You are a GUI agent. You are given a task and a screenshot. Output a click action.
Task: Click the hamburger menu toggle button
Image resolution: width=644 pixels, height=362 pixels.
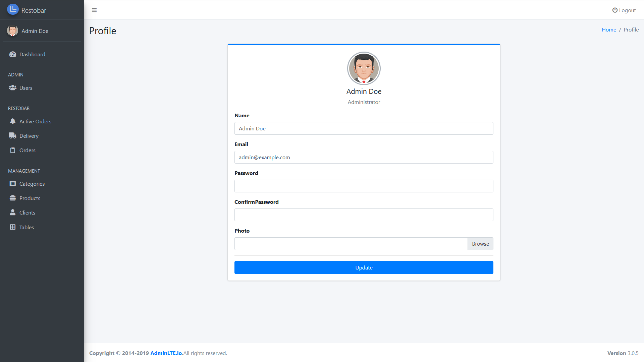[x=94, y=10]
